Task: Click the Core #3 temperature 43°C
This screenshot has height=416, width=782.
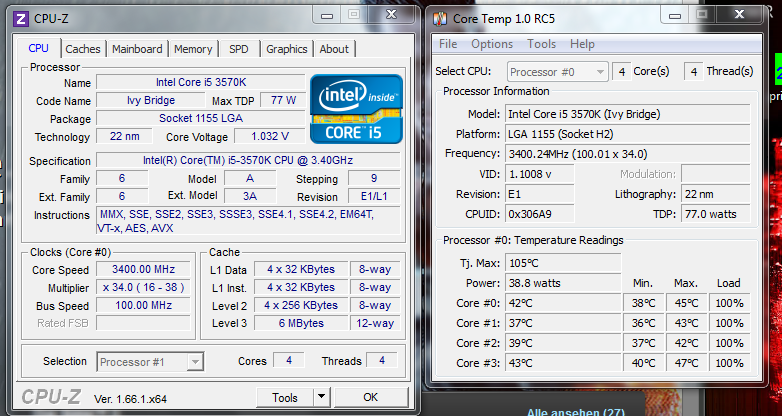Action: [x=563, y=363]
